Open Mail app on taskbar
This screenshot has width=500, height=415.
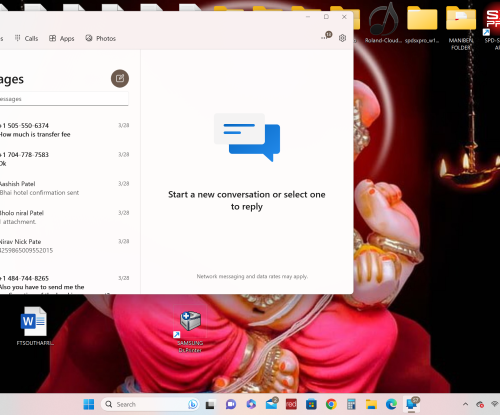coord(272,404)
